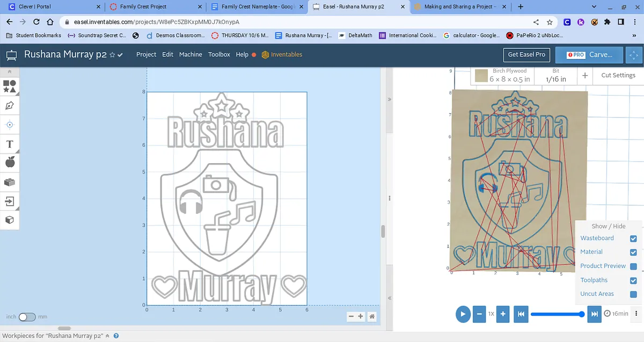This screenshot has width=644, height=342.
Task: Expand the Workpieces panel chevron
Action: pyautogui.click(x=107, y=336)
